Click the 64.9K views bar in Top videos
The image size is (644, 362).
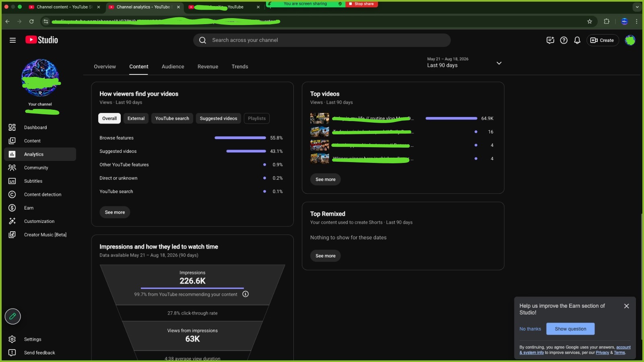451,118
